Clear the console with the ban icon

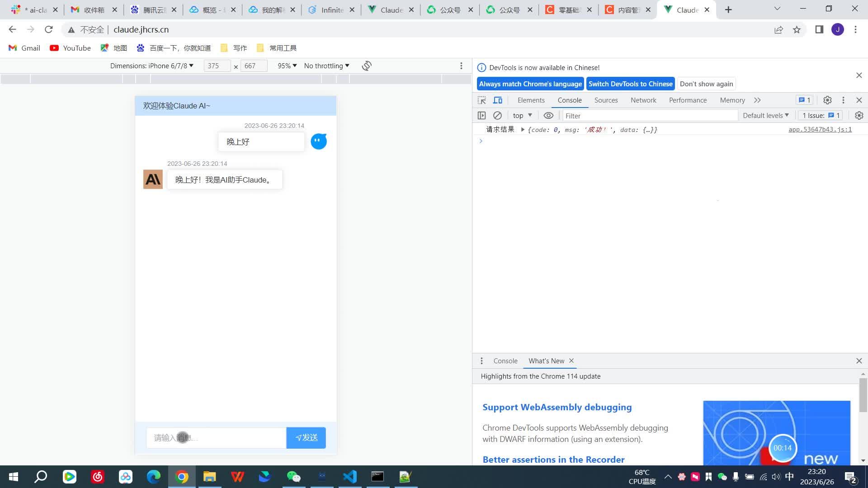point(497,116)
